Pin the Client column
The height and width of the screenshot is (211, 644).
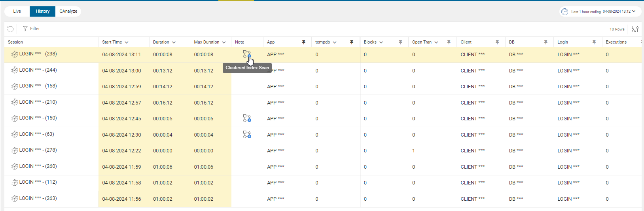pos(497,42)
